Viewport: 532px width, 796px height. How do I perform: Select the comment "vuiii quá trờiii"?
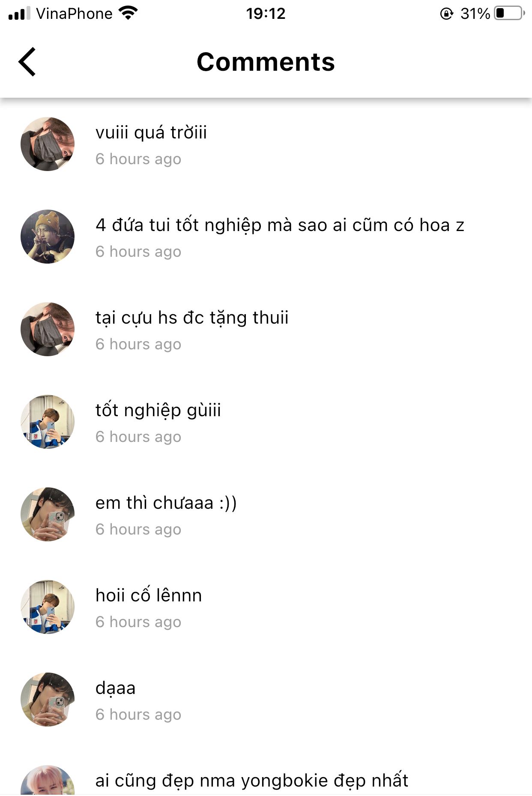click(151, 132)
